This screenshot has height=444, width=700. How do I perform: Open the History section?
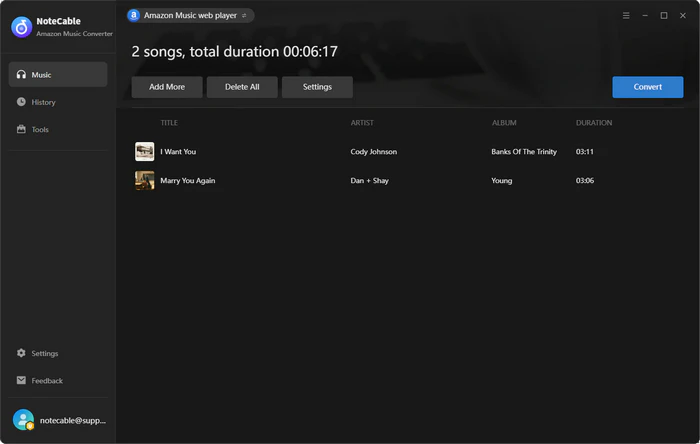58,102
